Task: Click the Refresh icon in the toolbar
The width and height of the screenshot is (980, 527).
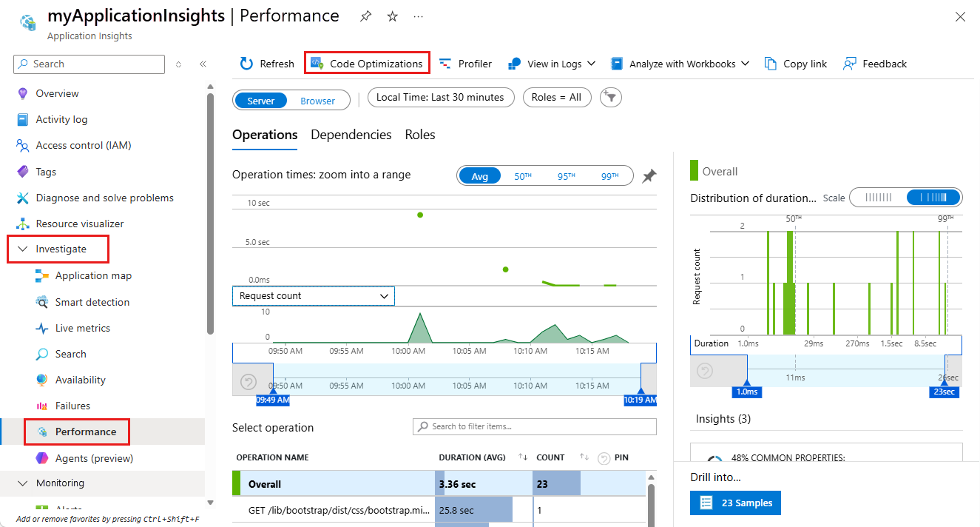Action: [x=247, y=64]
